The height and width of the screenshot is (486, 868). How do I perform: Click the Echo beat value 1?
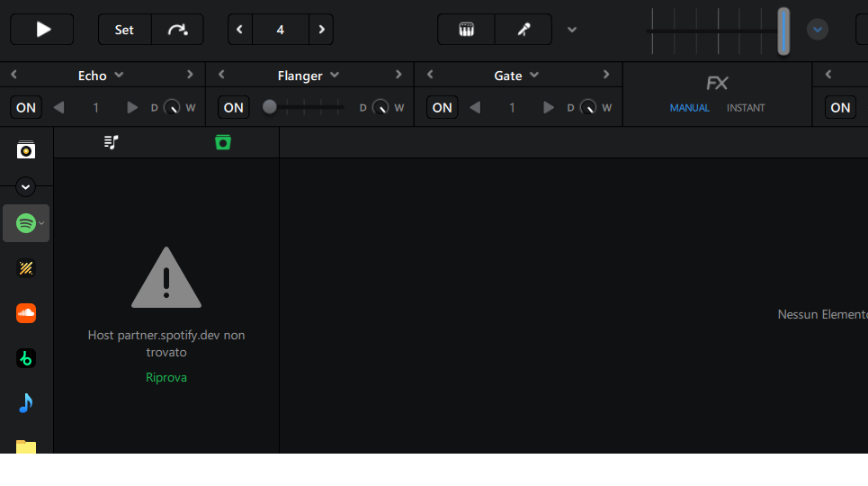tap(95, 107)
